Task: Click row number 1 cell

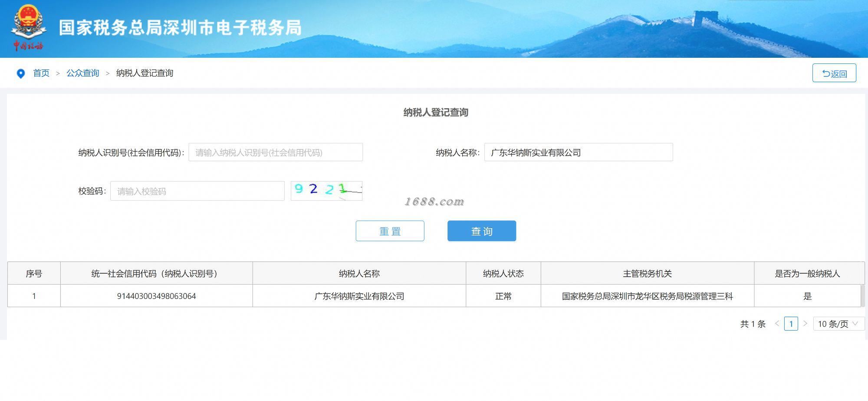Action: pos(34,296)
